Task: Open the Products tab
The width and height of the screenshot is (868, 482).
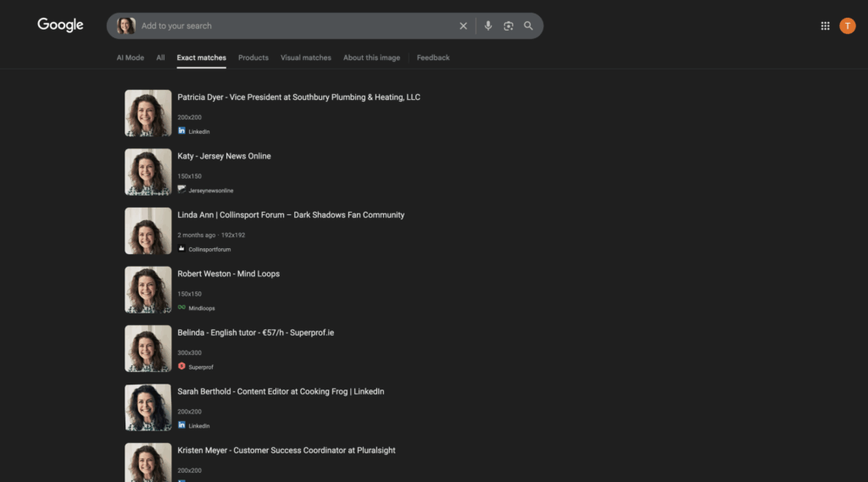Action: [253, 58]
